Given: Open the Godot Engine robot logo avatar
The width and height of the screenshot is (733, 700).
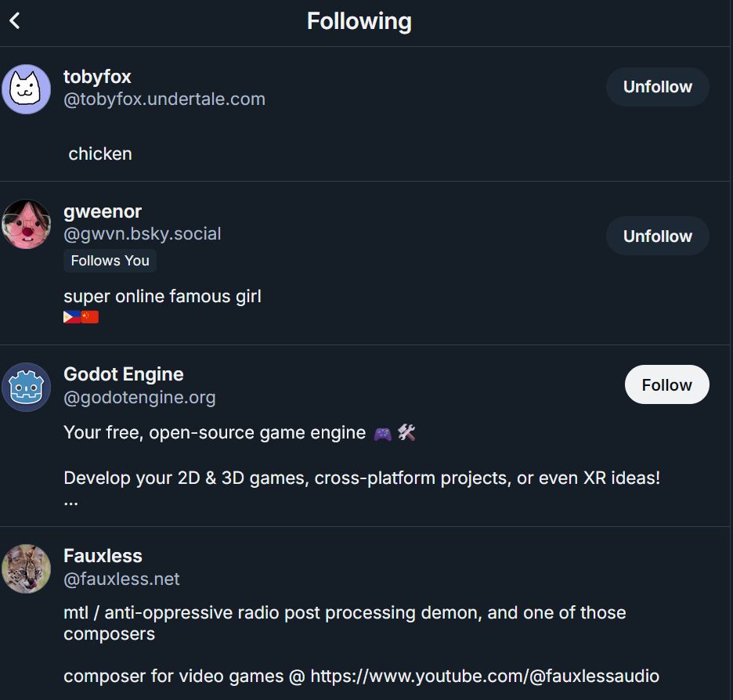Looking at the screenshot, I should coord(26,387).
